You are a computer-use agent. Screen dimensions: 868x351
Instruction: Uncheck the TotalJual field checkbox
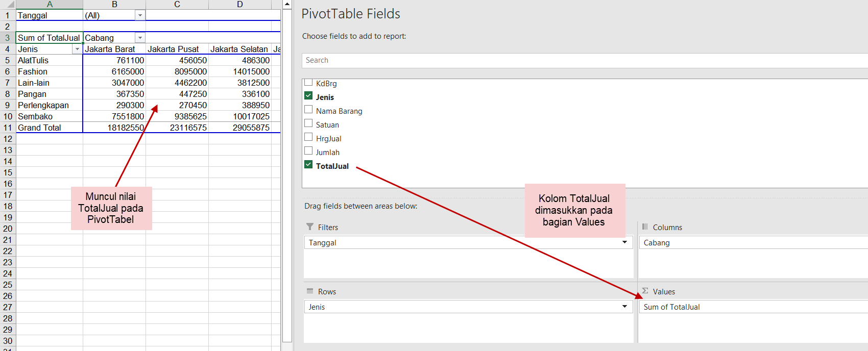click(308, 165)
